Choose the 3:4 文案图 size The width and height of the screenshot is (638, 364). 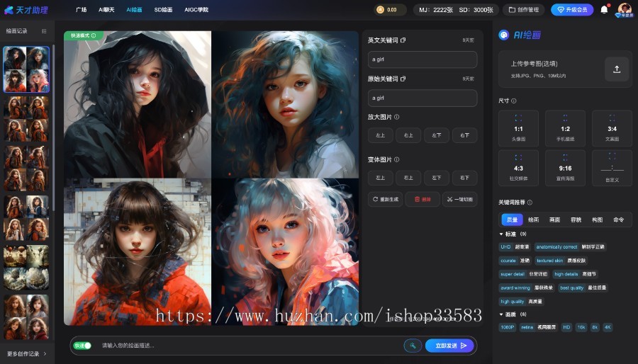pos(612,128)
